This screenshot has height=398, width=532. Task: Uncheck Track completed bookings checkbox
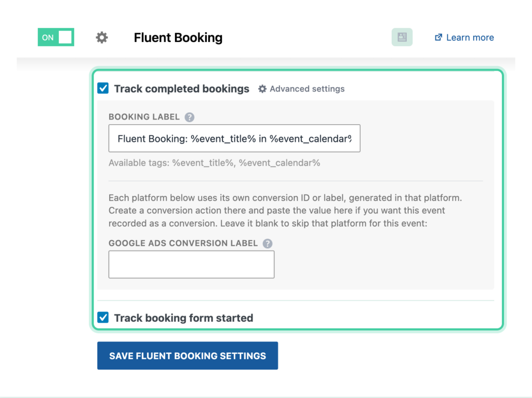103,88
